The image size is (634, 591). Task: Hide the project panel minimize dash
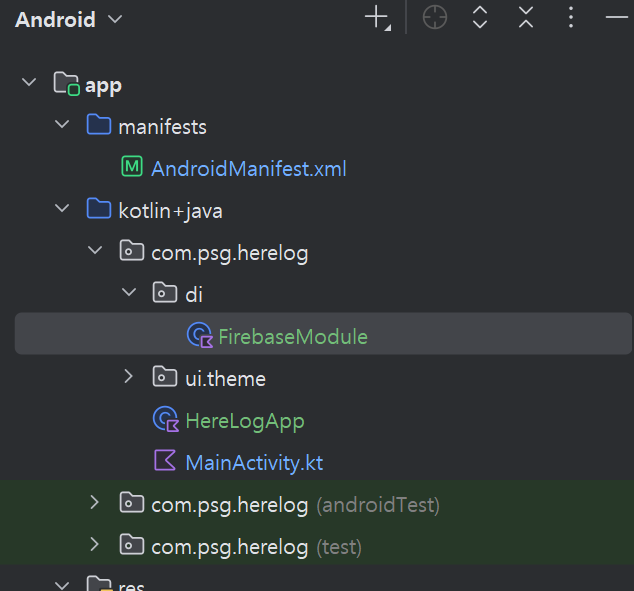pos(617,17)
